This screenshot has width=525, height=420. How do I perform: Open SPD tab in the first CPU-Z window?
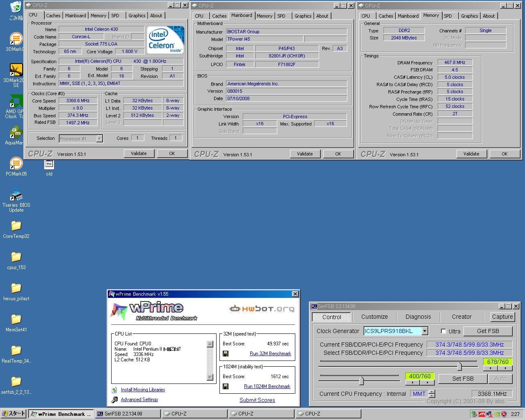pos(115,16)
